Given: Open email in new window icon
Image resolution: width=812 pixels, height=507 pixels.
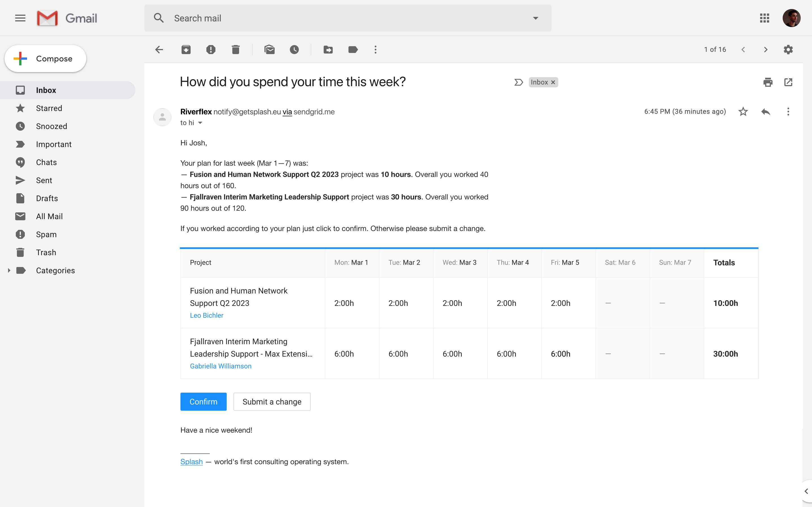Looking at the screenshot, I should 788,82.
